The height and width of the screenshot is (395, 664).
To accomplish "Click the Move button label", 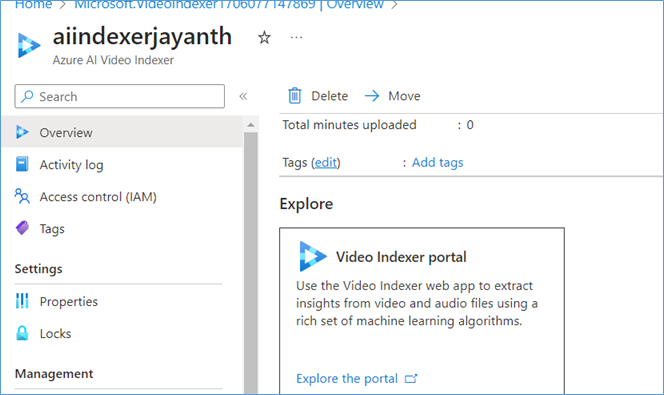I will (x=404, y=96).
